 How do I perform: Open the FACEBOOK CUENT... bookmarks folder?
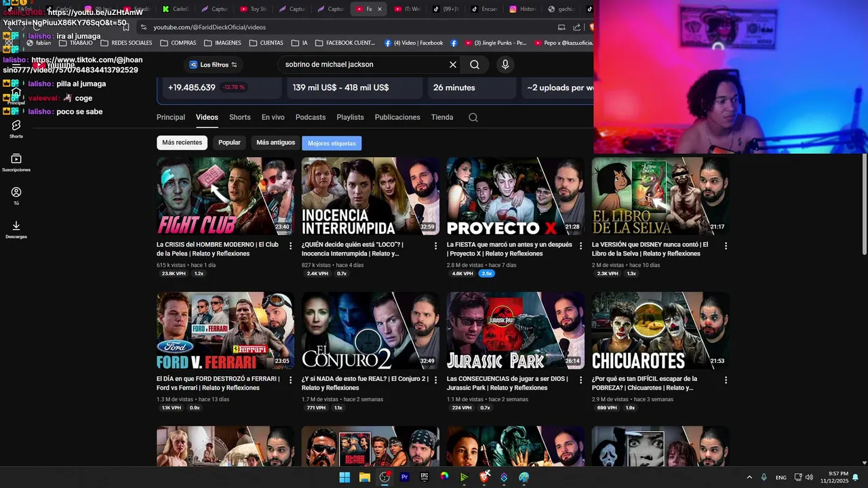tap(344, 43)
